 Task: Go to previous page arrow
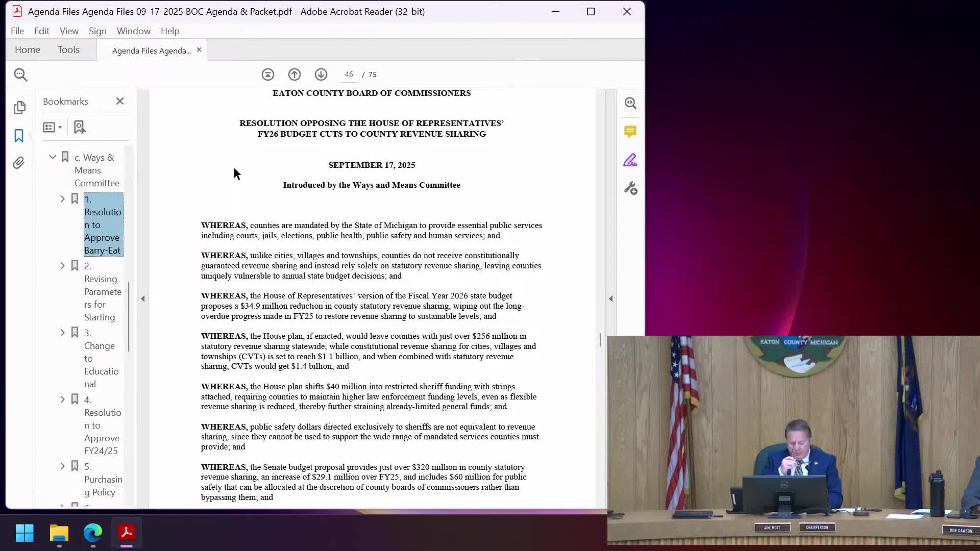[x=295, y=74]
